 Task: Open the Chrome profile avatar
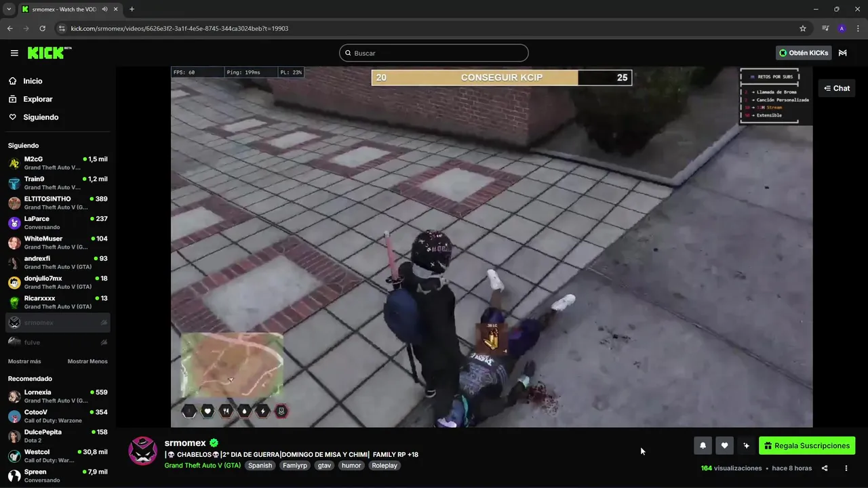842,28
